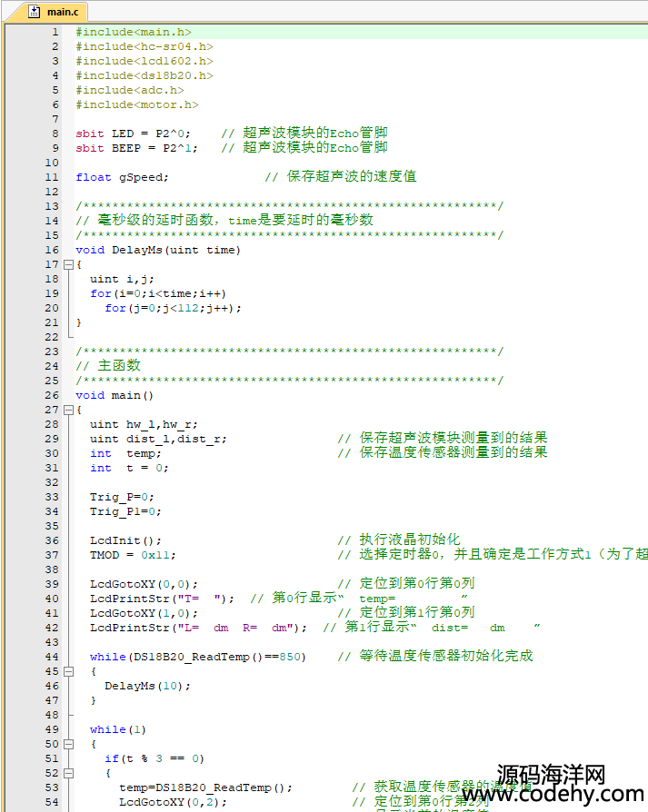Click '#include<hc-sr04.h>' on line 2

tap(145, 46)
